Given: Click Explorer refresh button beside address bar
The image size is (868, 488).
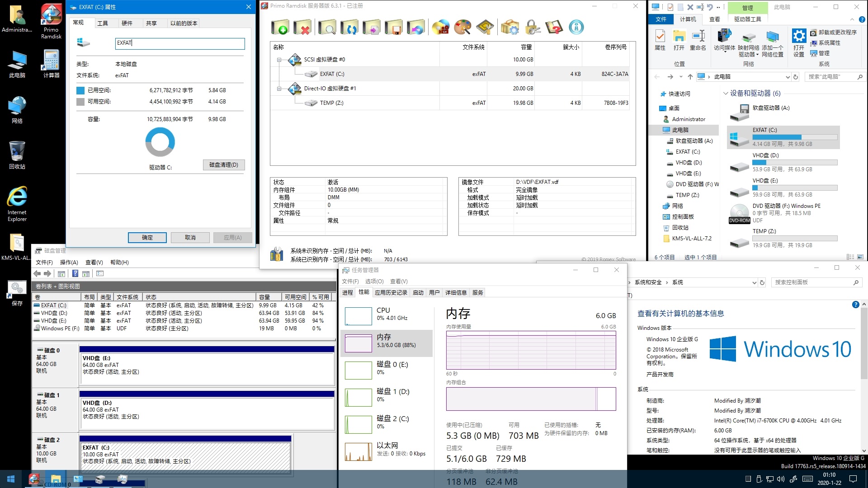Looking at the screenshot, I should pyautogui.click(x=796, y=77).
